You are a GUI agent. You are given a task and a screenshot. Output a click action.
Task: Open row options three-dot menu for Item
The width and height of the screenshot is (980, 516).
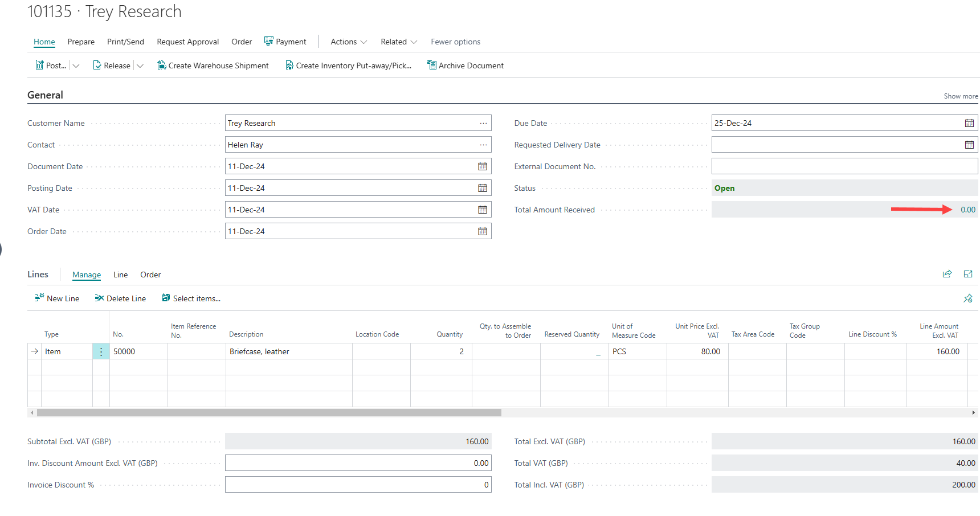pyautogui.click(x=101, y=351)
